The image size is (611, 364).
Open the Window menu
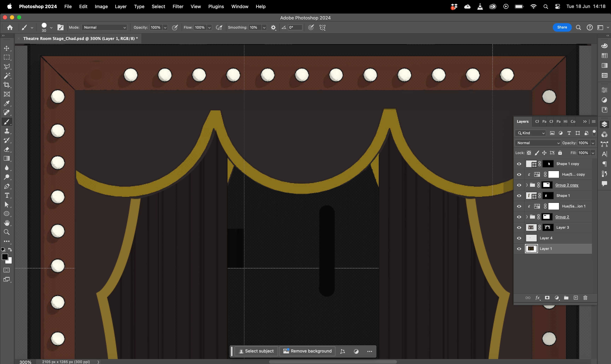click(x=239, y=7)
